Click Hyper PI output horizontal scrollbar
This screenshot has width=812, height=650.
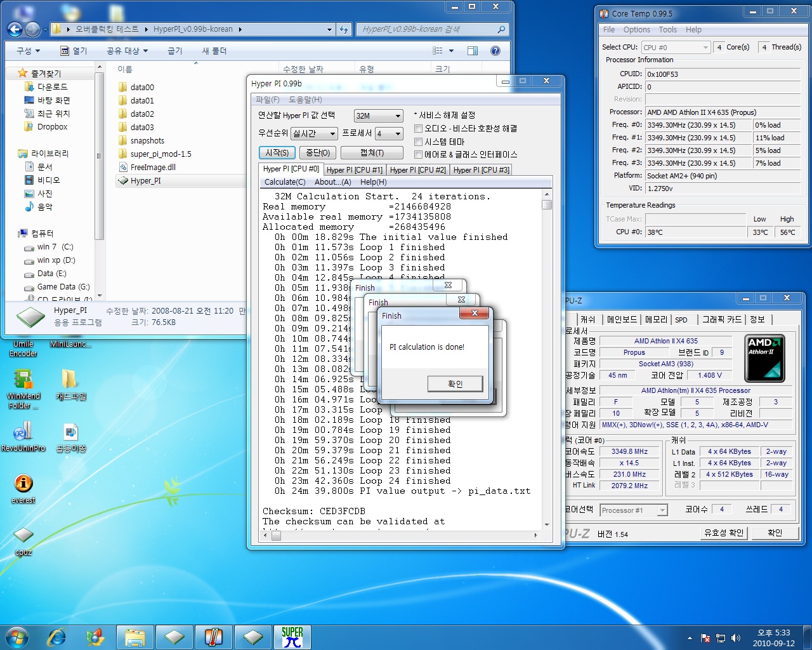tap(400, 535)
